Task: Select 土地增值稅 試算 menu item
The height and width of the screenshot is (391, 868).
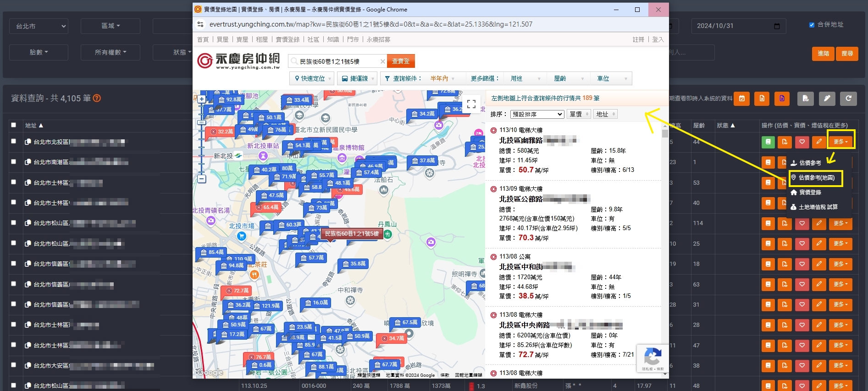Action: click(x=817, y=207)
